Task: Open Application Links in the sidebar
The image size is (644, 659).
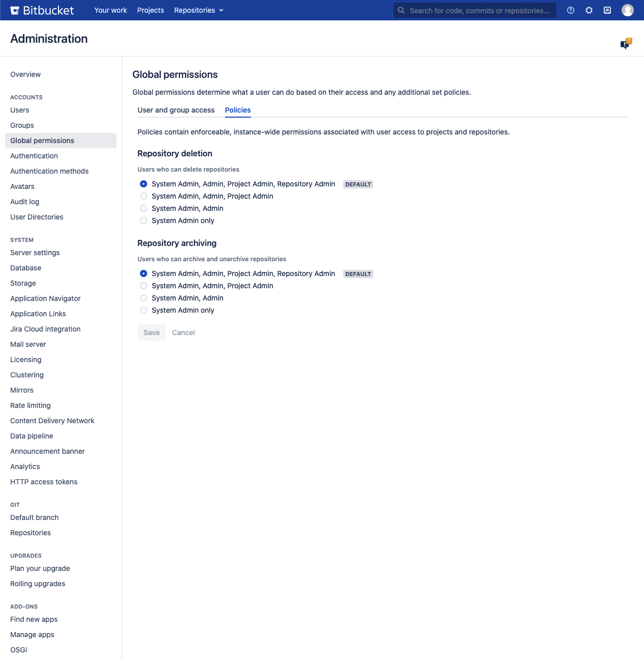Action: pos(38,314)
